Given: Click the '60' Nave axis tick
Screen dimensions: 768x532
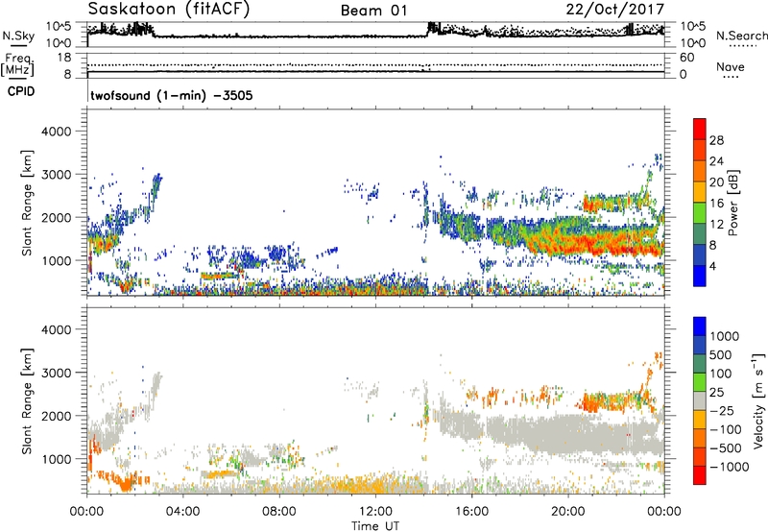Looking at the screenshot, I should click(x=686, y=58).
